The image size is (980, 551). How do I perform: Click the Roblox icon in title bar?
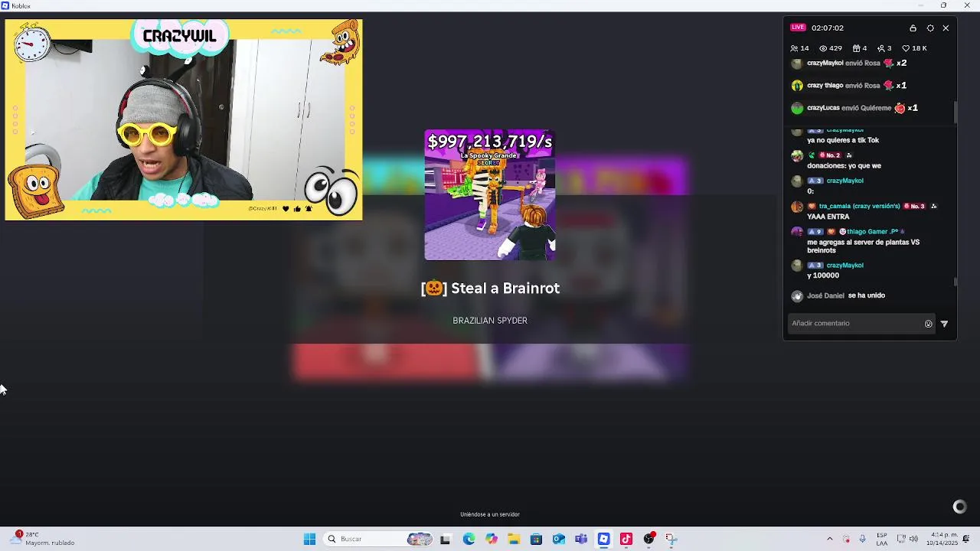5,5
